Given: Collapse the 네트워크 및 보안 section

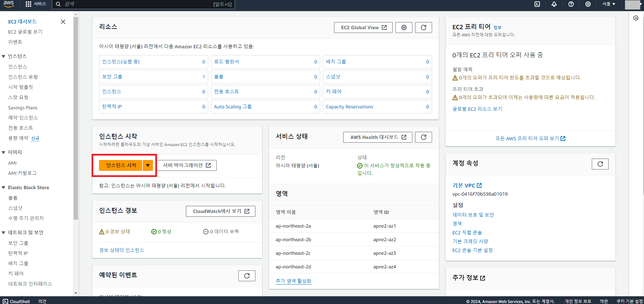Looking at the screenshot, I should click(x=3, y=233).
